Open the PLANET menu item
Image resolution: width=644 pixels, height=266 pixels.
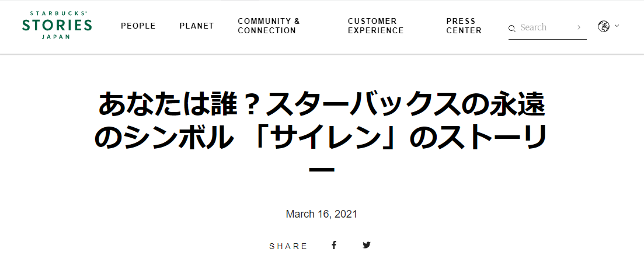197,26
